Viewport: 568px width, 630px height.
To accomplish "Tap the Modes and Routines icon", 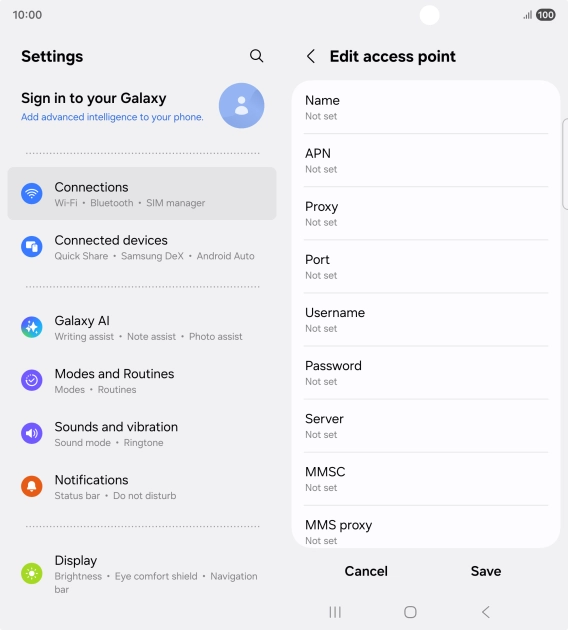I will [32, 380].
